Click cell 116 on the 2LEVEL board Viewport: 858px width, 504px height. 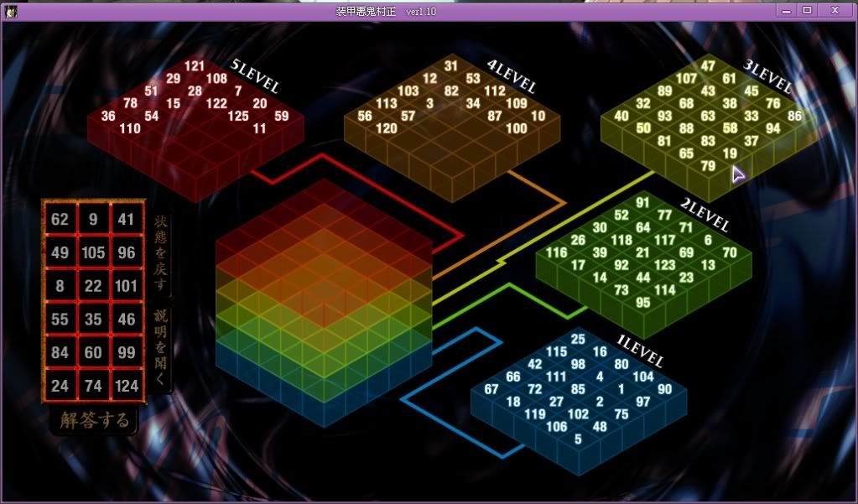(x=557, y=252)
